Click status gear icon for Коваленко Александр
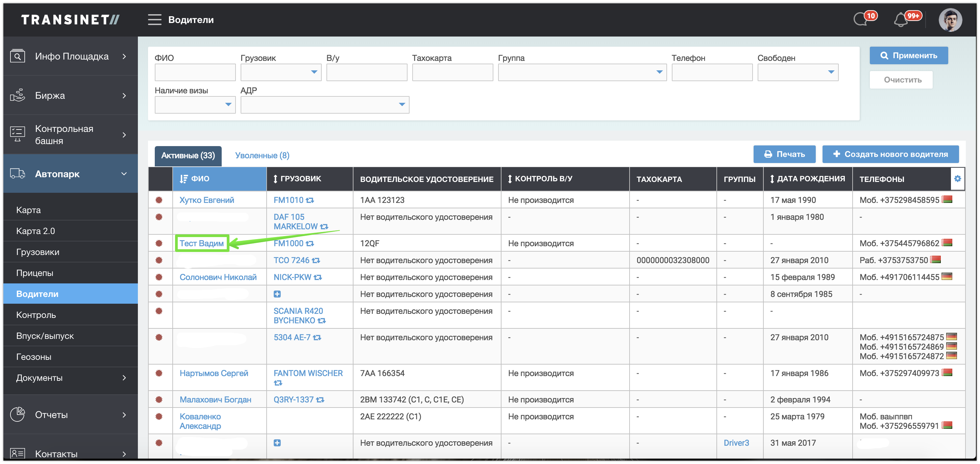Screen dimensions: 980x464 click(x=158, y=416)
